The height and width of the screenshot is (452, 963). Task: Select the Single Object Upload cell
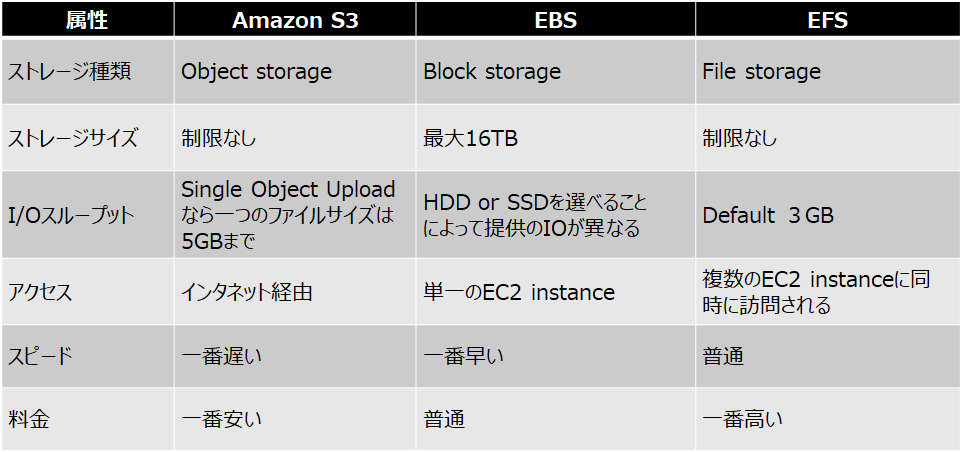295,215
